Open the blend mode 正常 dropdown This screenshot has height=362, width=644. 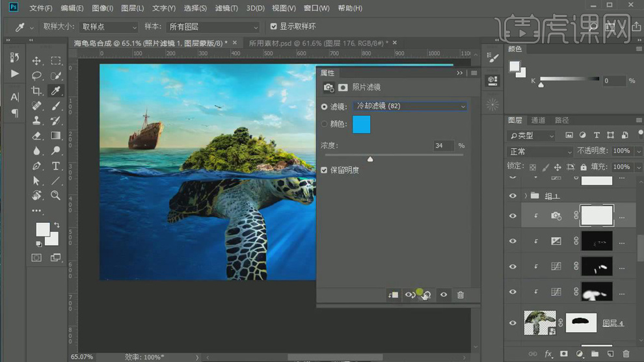[x=540, y=151]
